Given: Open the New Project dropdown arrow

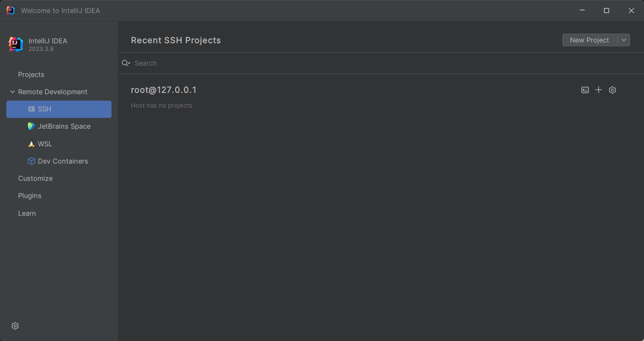Looking at the screenshot, I should (x=624, y=40).
